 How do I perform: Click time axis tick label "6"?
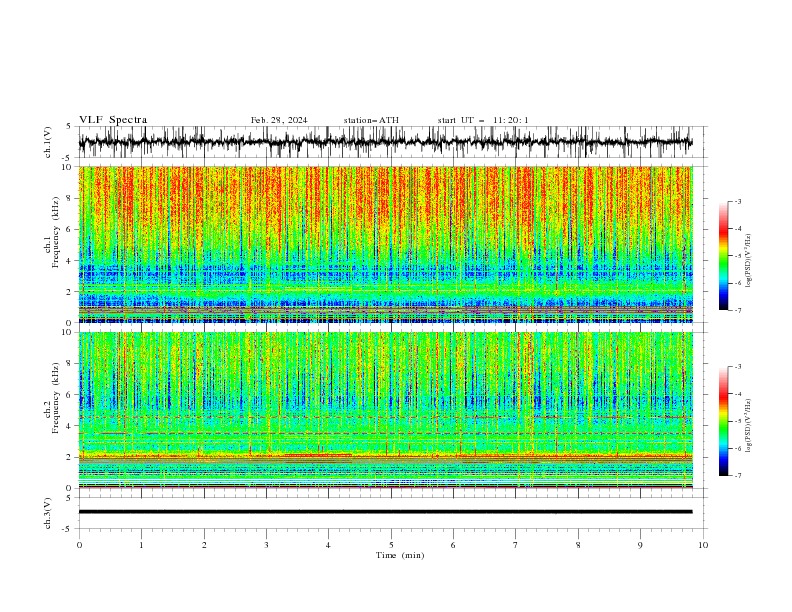tap(453, 545)
